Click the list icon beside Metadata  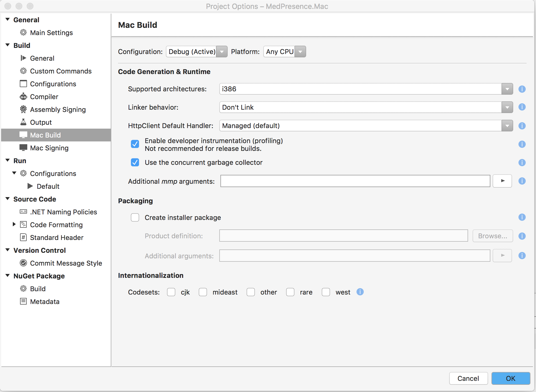click(x=23, y=301)
